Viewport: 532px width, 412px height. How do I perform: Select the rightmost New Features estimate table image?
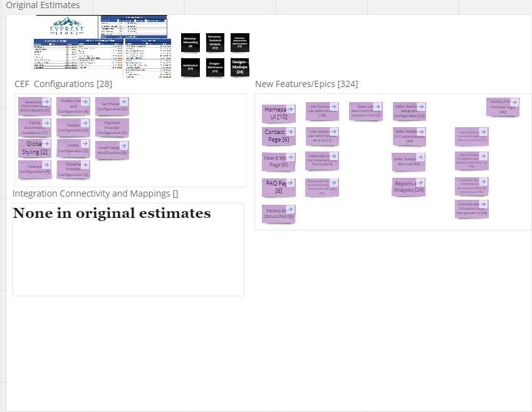coord(149,58)
